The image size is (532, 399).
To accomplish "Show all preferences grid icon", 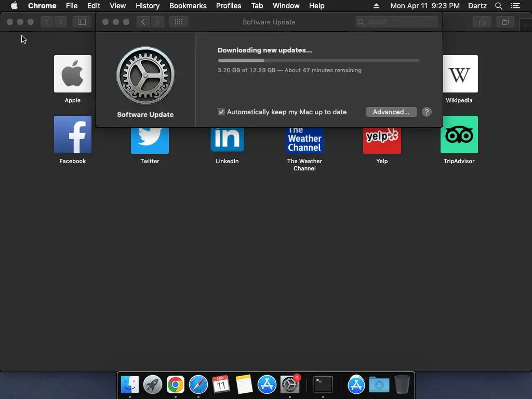I will coord(179,22).
